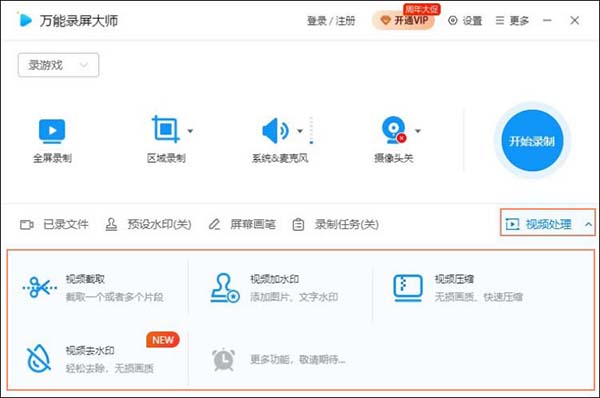
Task: Click 截取一个或者多个片段 description text
Action: point(114,297)
